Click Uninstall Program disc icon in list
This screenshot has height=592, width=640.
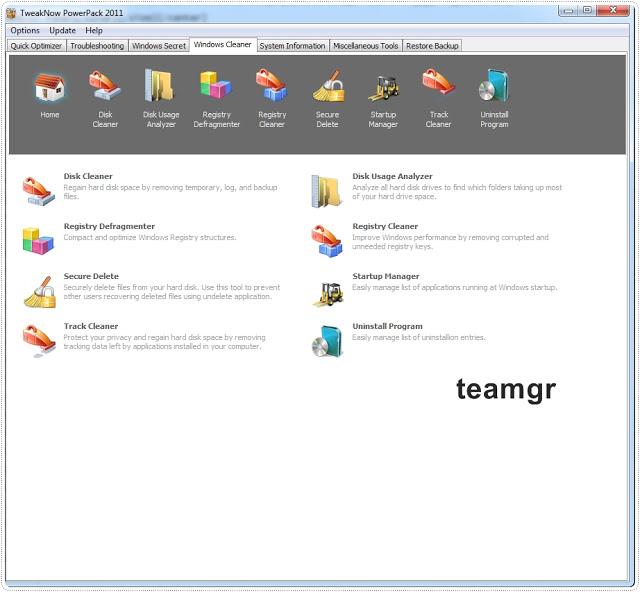(x=327, y=342)
